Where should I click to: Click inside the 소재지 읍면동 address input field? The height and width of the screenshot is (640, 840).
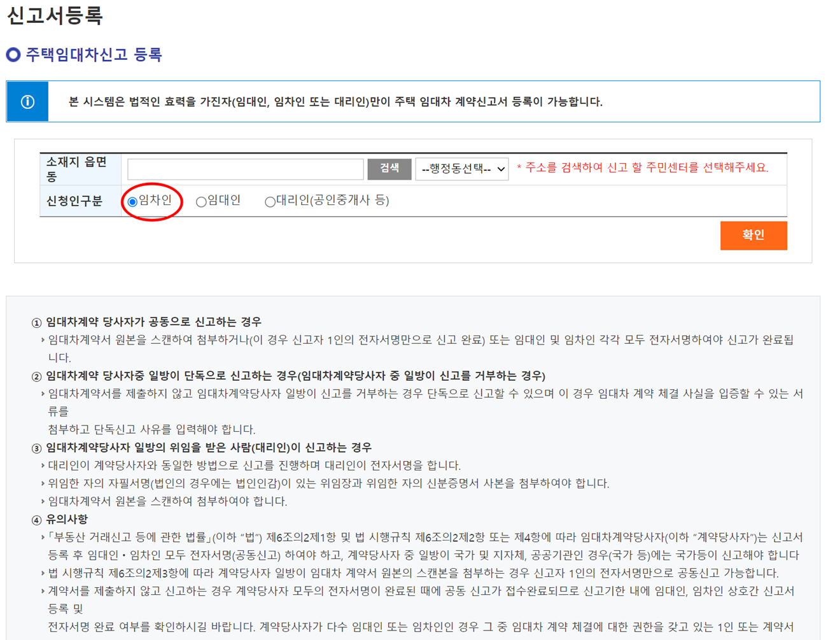(x=245, y=168)
